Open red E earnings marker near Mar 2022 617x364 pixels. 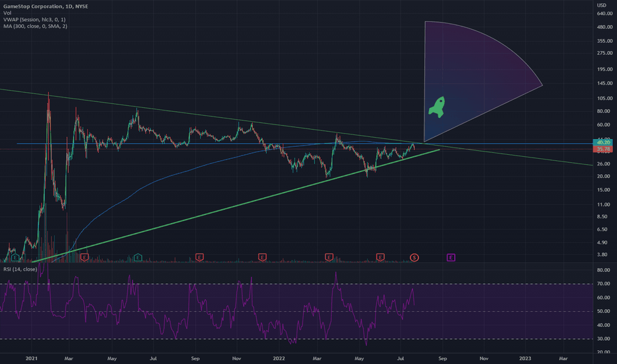[329, 257]
